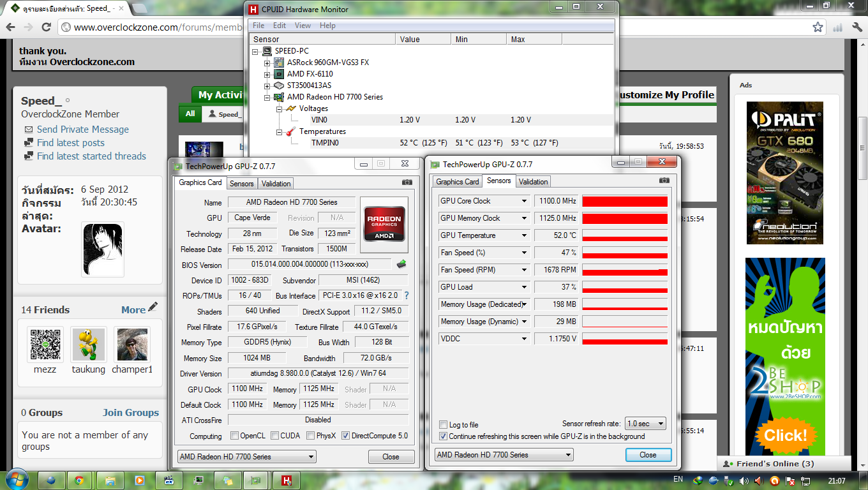Open the VDDC sensor dropdown
The image size is (868, 490).
click(x=525, y=339)
